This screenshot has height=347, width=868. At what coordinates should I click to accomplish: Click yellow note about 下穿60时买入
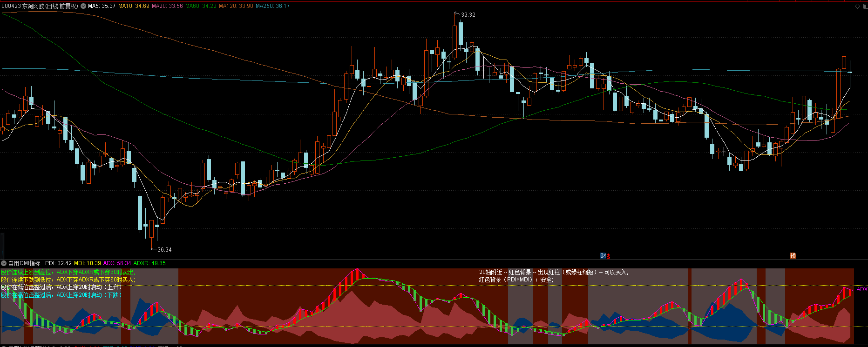68,280
